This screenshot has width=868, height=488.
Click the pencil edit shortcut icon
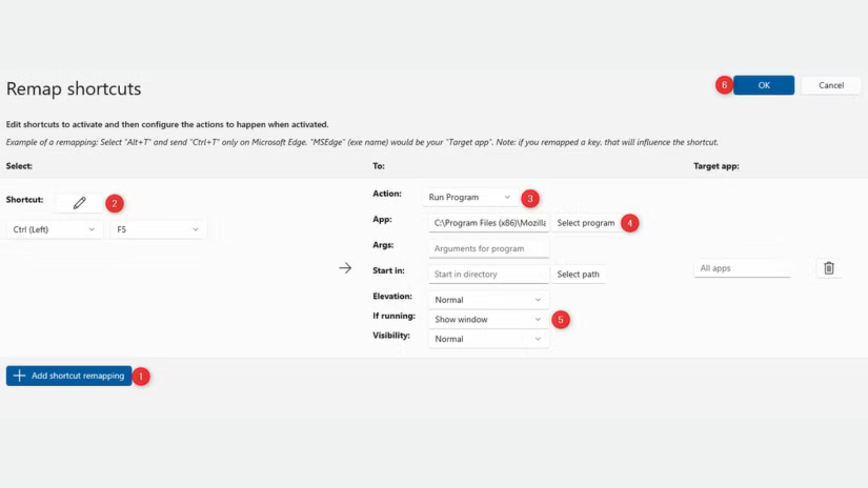(x=80, y=203)
